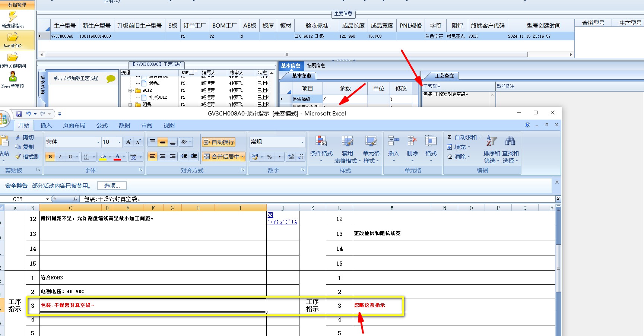Screen dimensions: 644x336
Task: Click the Excel vertical scrollbar
Action: click(558, 268)
